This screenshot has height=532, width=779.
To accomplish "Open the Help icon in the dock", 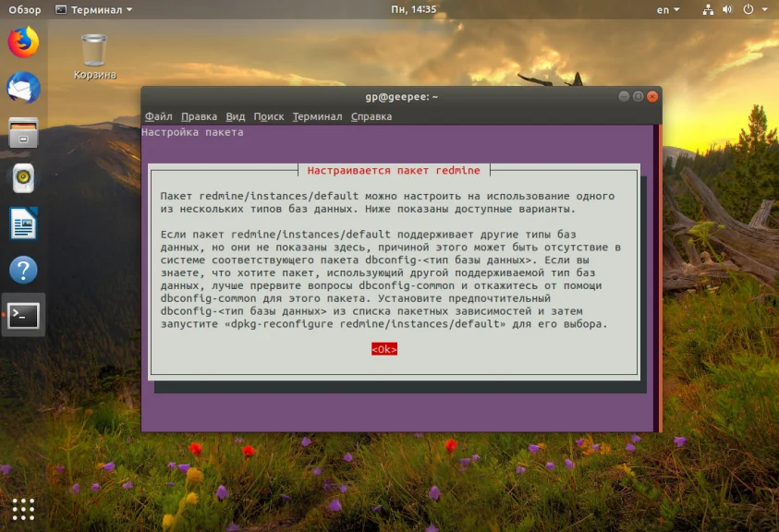I will coord(23,270).
